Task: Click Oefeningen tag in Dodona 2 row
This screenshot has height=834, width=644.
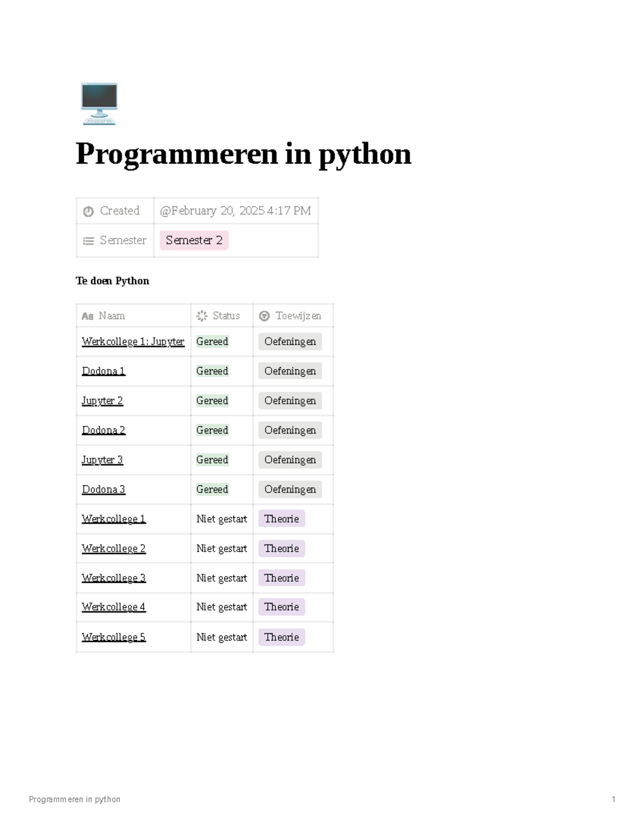Action: (x=290, y=430)
